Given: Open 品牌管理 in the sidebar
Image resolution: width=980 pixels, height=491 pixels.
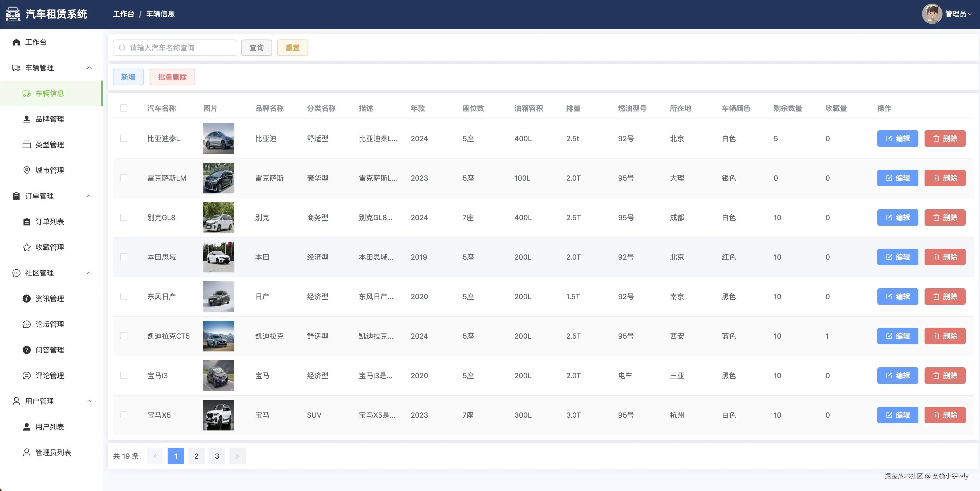Looking at the screenshot, I should click(50, 119).
